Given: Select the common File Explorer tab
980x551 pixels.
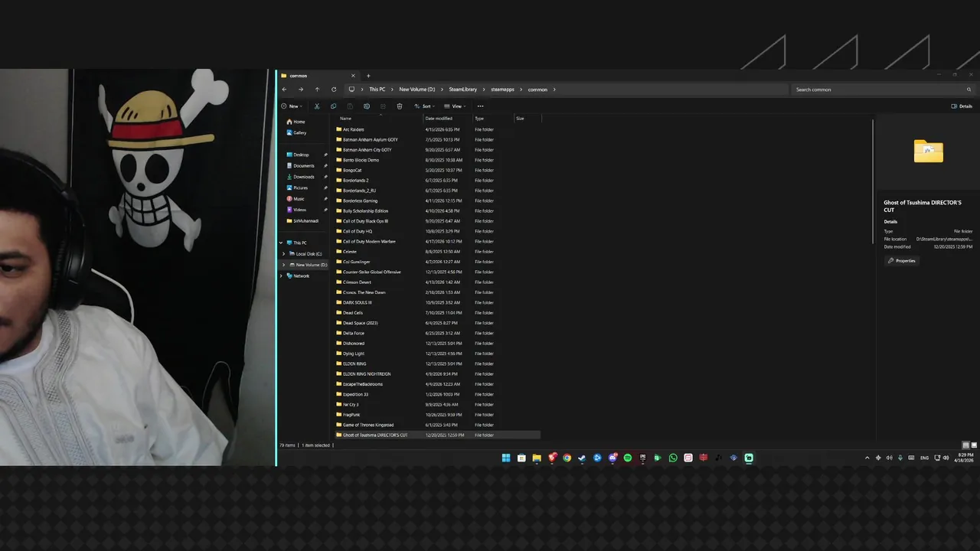Looking at the screenshot, I should (x=317, y=76).
